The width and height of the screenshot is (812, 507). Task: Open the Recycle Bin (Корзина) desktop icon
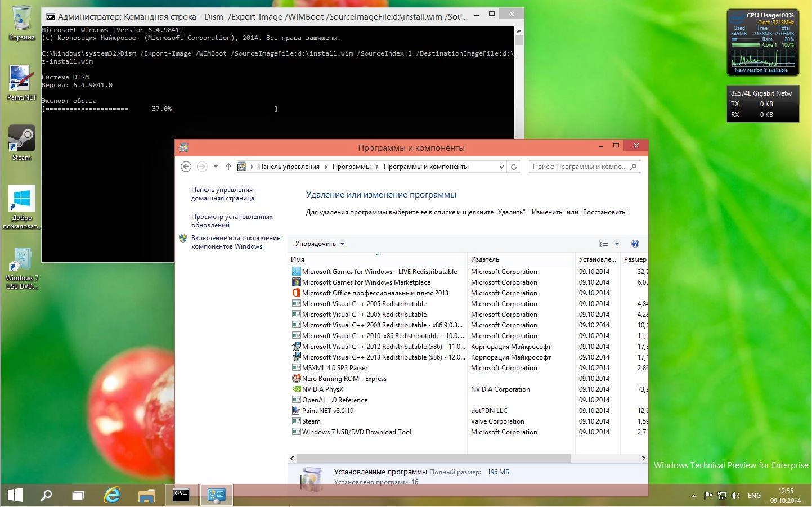(21, 24)
